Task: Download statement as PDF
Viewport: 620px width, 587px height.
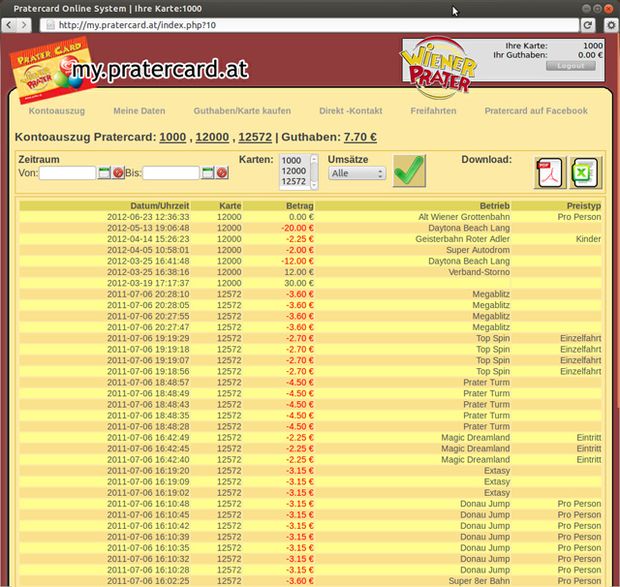Action: tap(550, 173)
